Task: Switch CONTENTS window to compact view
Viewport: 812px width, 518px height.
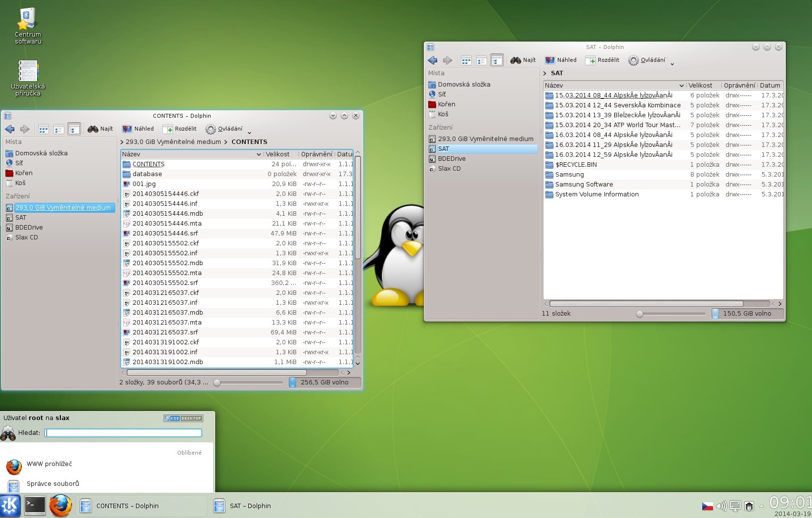Action: tap(59, 129)
